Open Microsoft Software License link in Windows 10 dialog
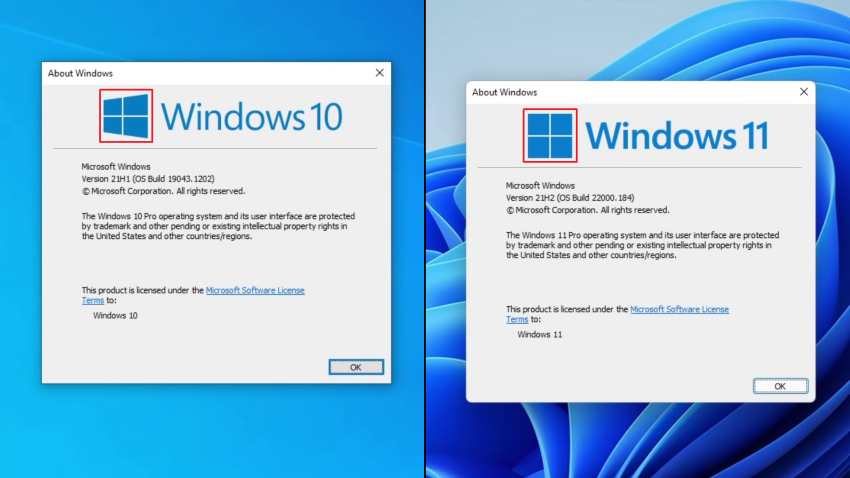The width and height of the screenshot is (850, 478). (x=255, y=290)
